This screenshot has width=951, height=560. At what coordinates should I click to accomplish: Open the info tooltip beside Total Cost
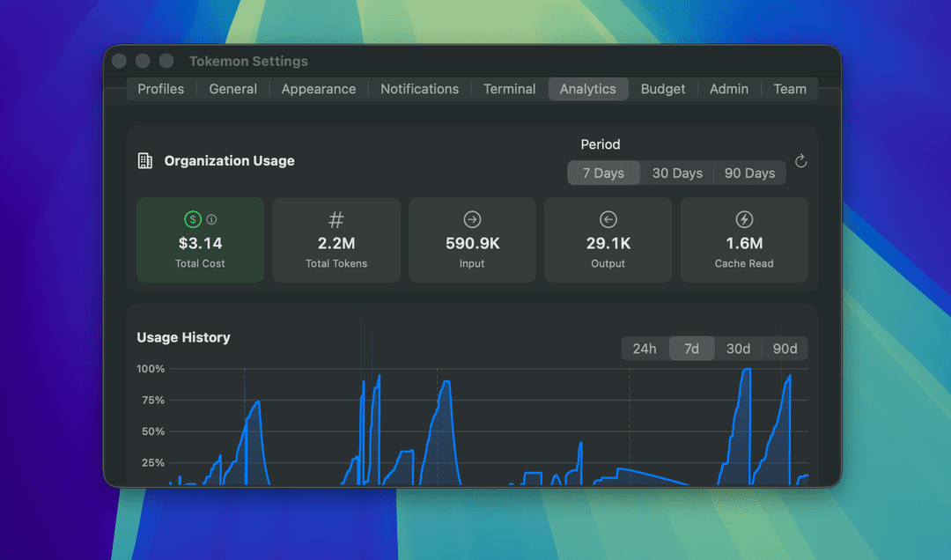(211, 219)
